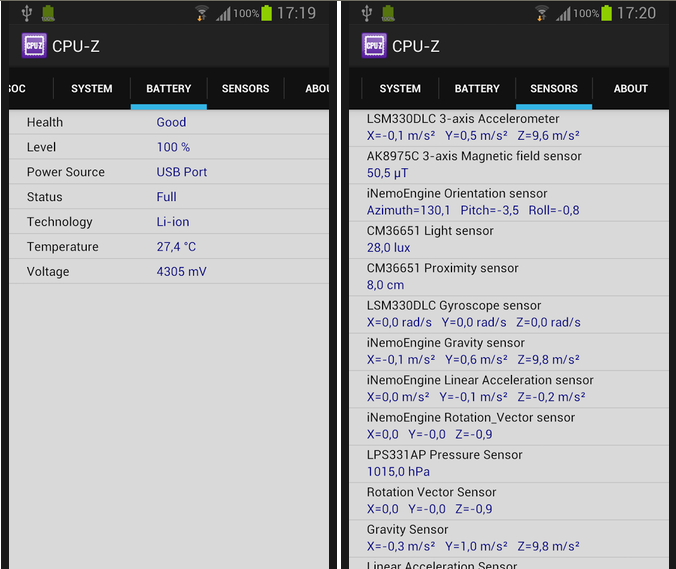676x569 pixels.
Task: Select SENSORS tab in right screen
Action: [554, 88]
